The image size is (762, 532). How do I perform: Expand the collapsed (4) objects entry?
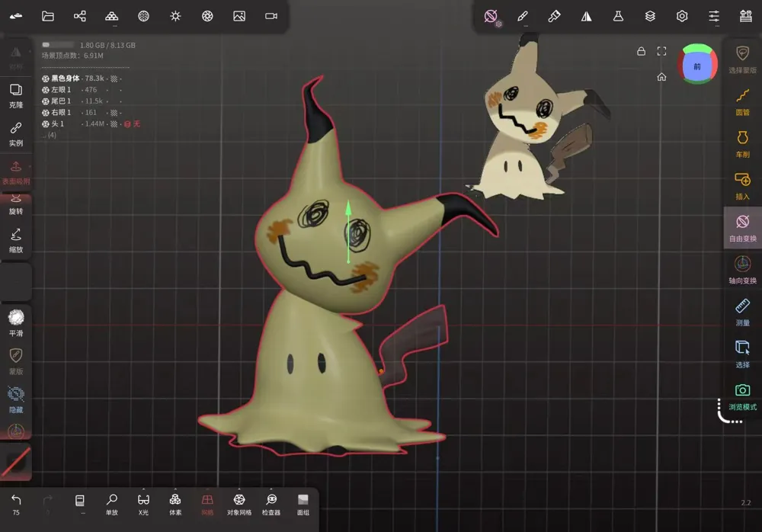click(49, 135)
